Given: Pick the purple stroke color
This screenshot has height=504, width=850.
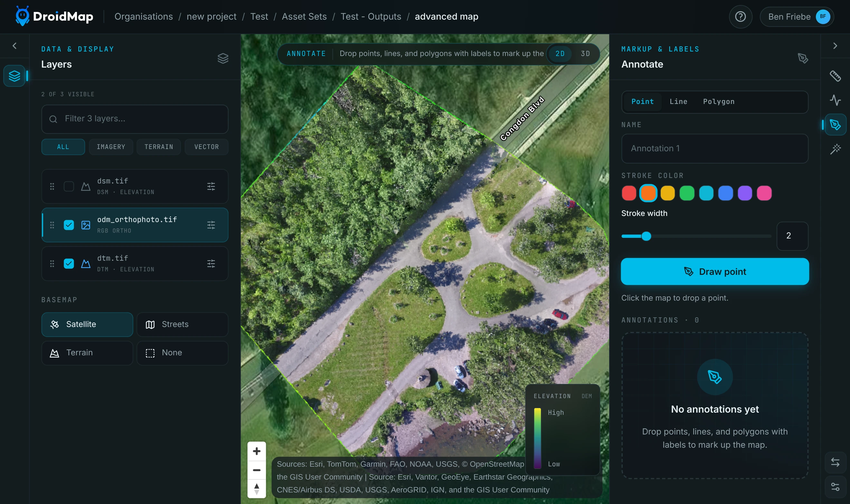Looking at the screenshot, I should [x=745, y=193].
